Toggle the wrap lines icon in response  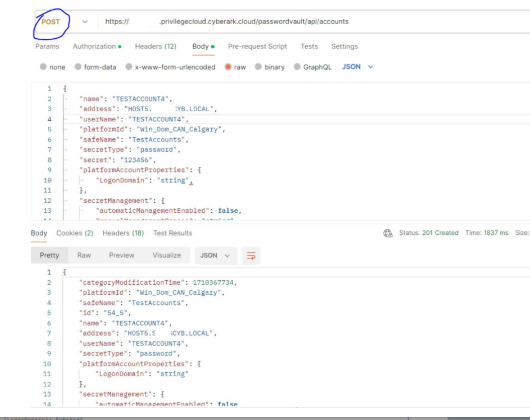(251, 256)
